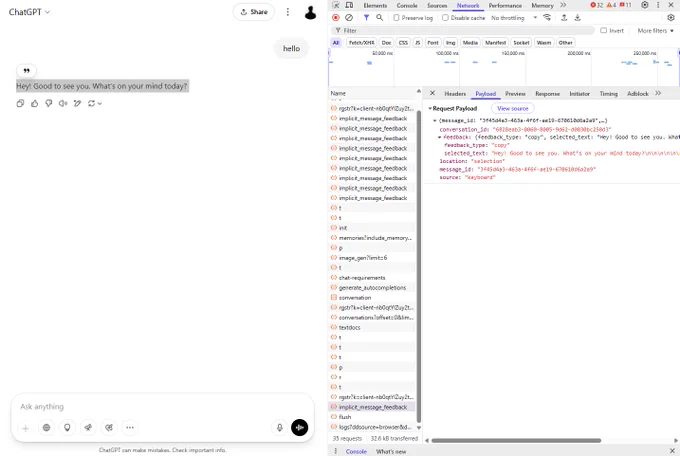Viewport: 680px width, 456px height.
Task: Click the globe web search icon
Action: point(46,428)
